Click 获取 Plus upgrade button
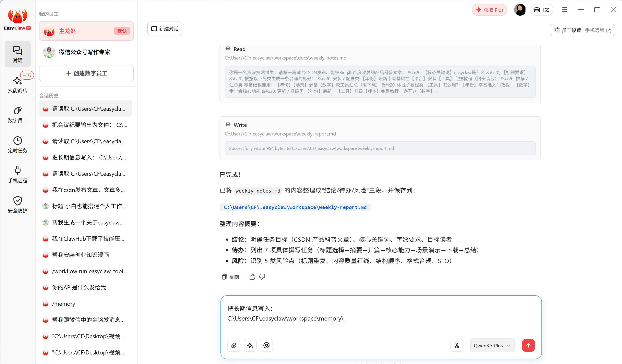 click(x=489, y=10)
